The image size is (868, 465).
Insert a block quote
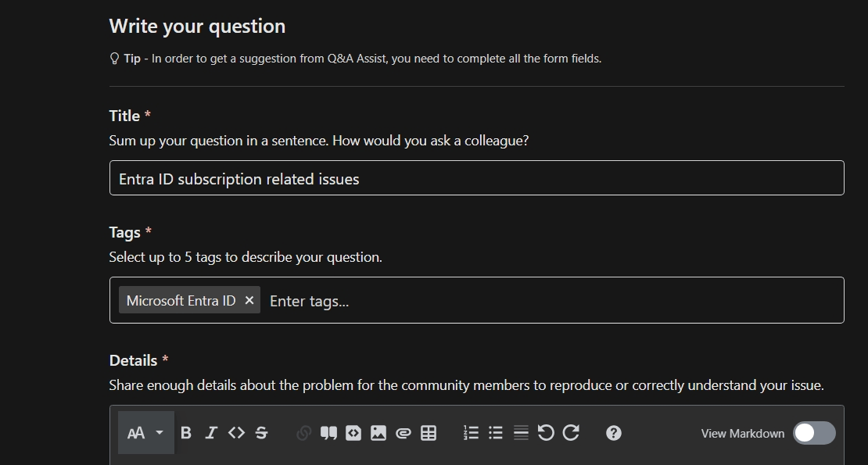(328, 433)
